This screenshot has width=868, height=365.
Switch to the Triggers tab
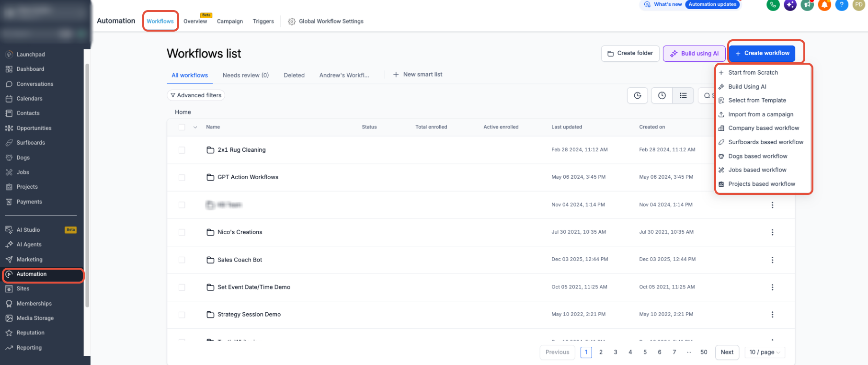(263, 22)
